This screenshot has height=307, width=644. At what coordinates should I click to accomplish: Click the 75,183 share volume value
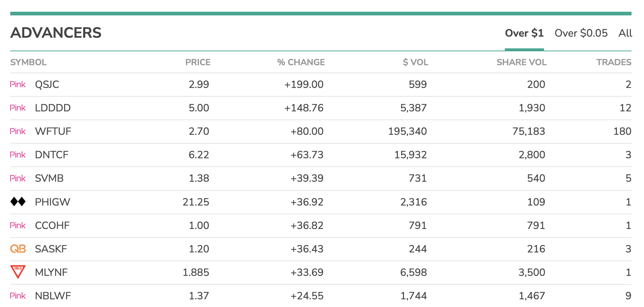pyautogui.click(x=529, y=131)
